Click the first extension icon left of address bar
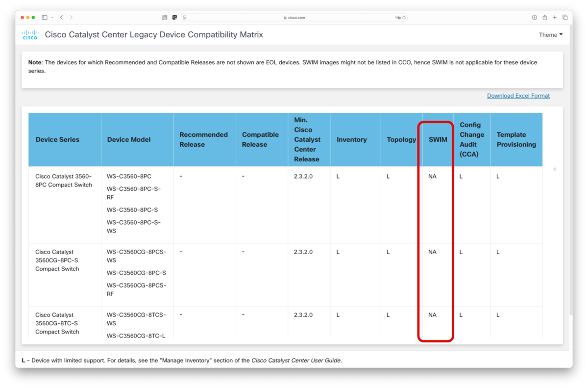Image resolution: width=588 pixels, height=388 pixels. tap(165, 17)
